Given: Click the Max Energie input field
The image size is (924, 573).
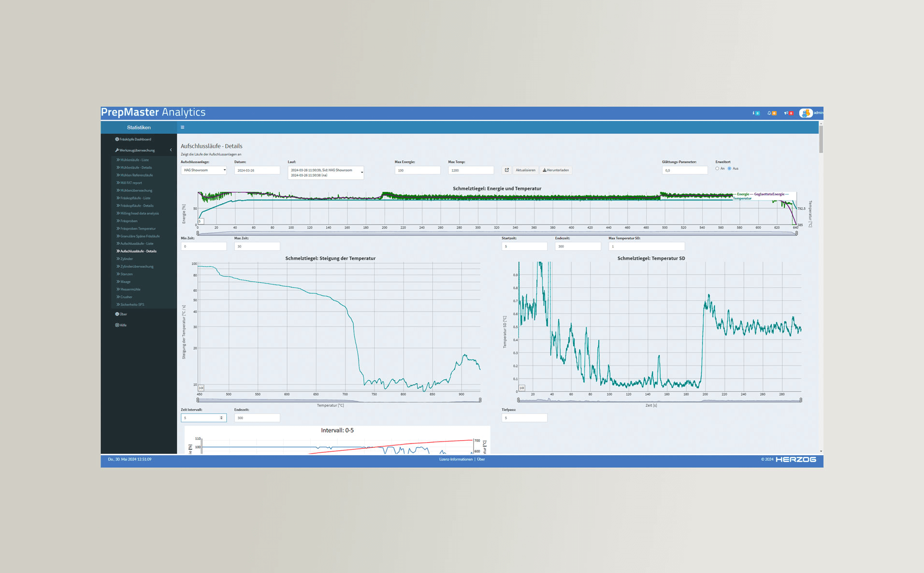Looking at the screenshot, I should (x=418, y=170).
